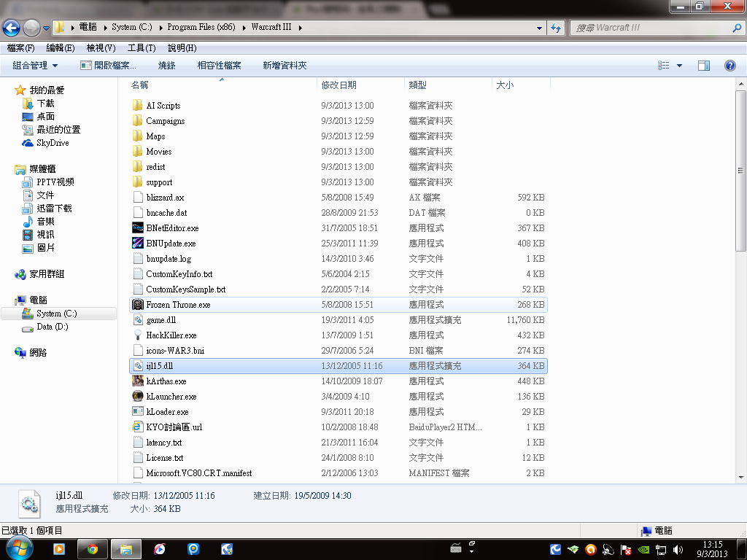Click the Refresh button beside the address bar
Image resolution: width=747 pixels, height=560 pixels.
click(555, 28)
